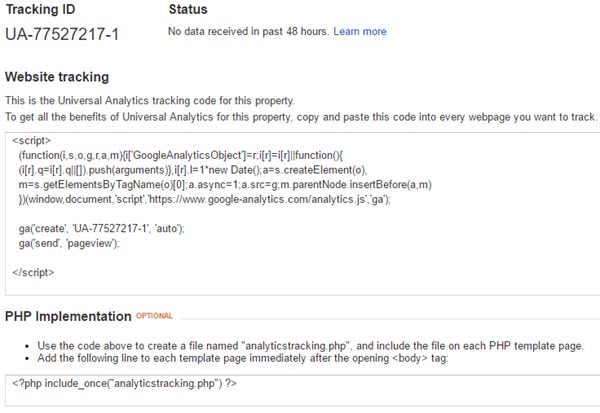Image resolution: width=600 pixels, height=413 pixels.
Task: Click the GoogleAnalyticsObject function line
Action: tap(181, 155)
